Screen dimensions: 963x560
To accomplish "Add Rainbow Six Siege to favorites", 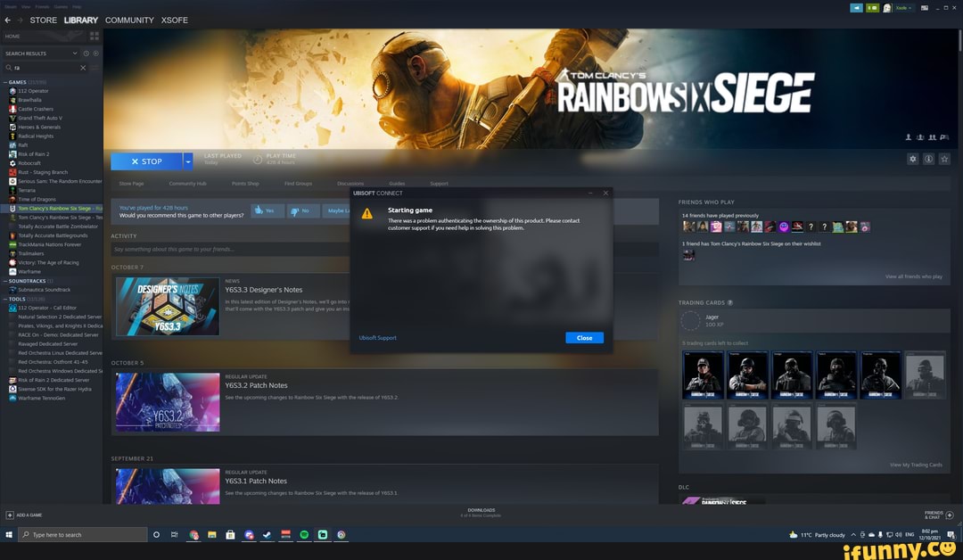I will (944, 159).
